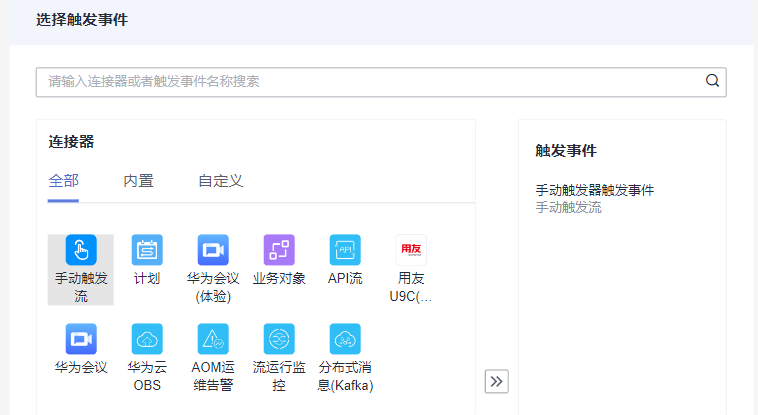This screenshot has width=758, height=415.
Task: Select the API流 connector icon
Action: point(345,250)
